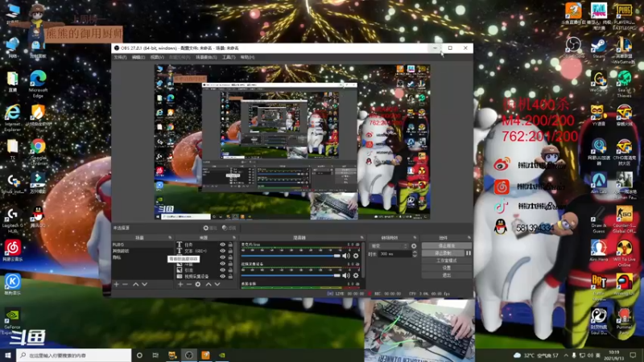Image resolution: width=644 pixels, height=362 pixels.
Task: Click the Windows taskbar search box
Action: (x=74, y=355)
